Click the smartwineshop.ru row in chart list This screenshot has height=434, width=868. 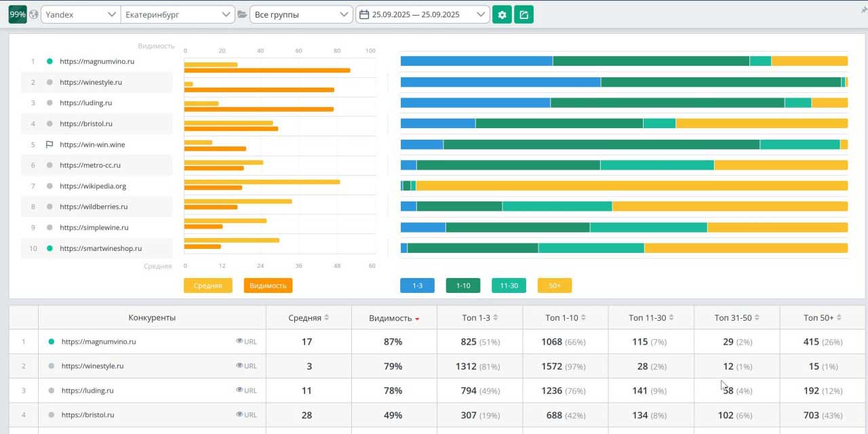(x=100, y=248)
